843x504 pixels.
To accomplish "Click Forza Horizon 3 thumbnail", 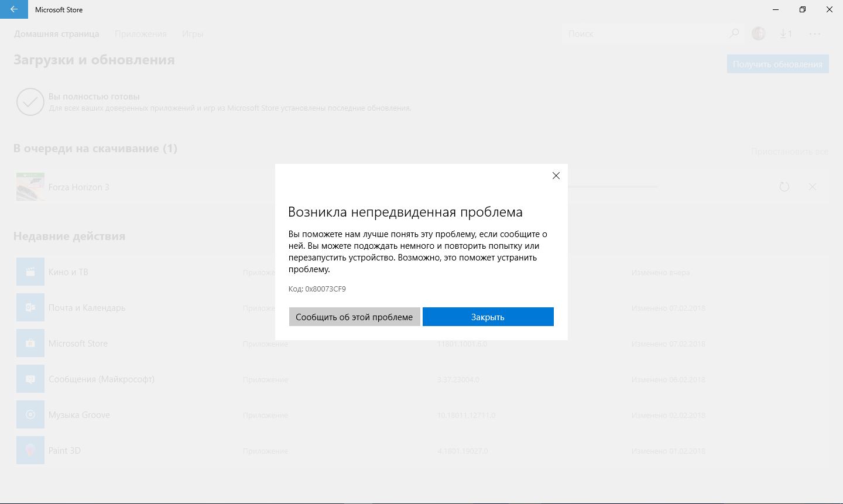I will click(30, 187).
